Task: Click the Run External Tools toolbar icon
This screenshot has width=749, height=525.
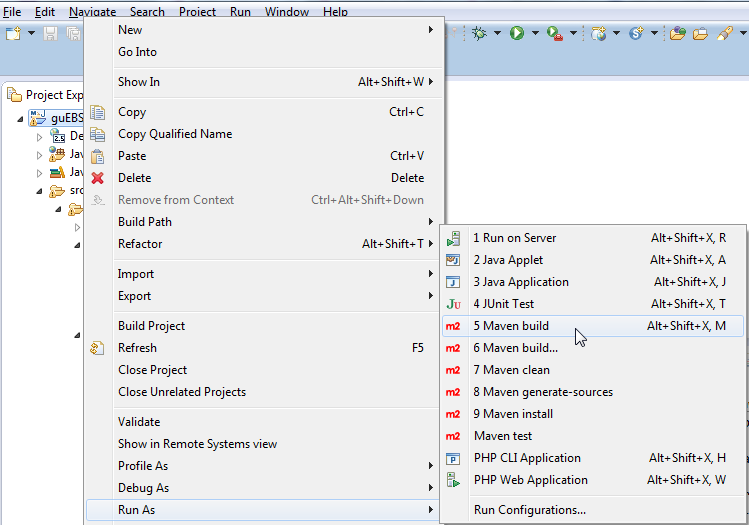Action: [555, 33]
